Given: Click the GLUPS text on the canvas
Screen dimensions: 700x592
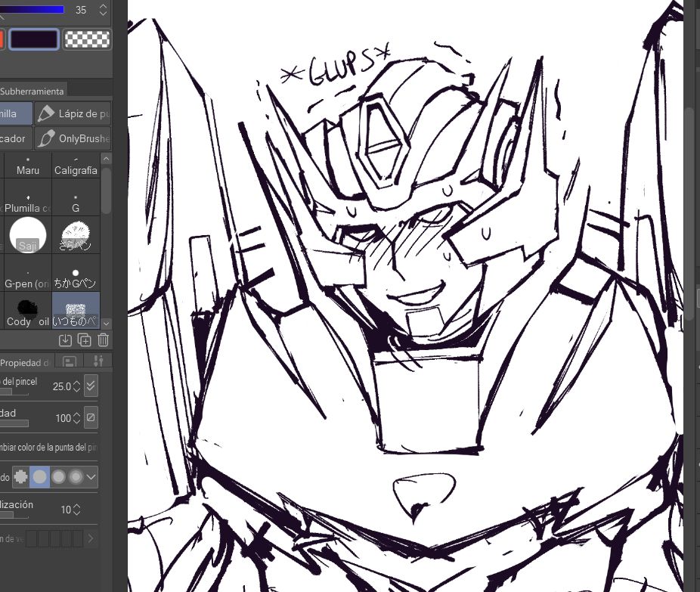Looking at the screenshot, I should 336,65.
